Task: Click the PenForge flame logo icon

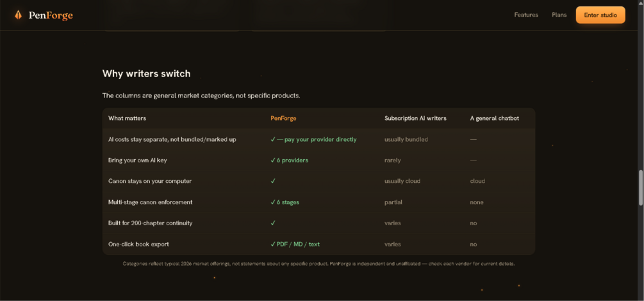Action: pyautogui.click(x=18, y=15)
